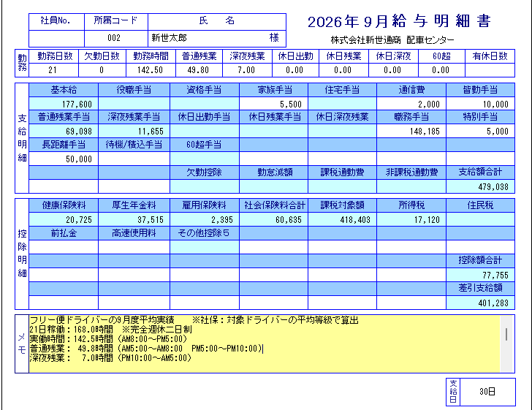This screenshot has height=410, width=532.
Task: Click the 差引支給額 value 401,283
Action: pyautogui.click(x=480, y=303)
